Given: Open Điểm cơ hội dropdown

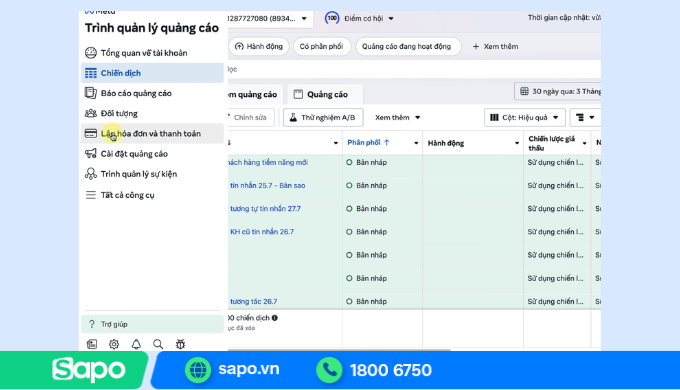Looking at the screenshot, I should (x=369, y=19).
